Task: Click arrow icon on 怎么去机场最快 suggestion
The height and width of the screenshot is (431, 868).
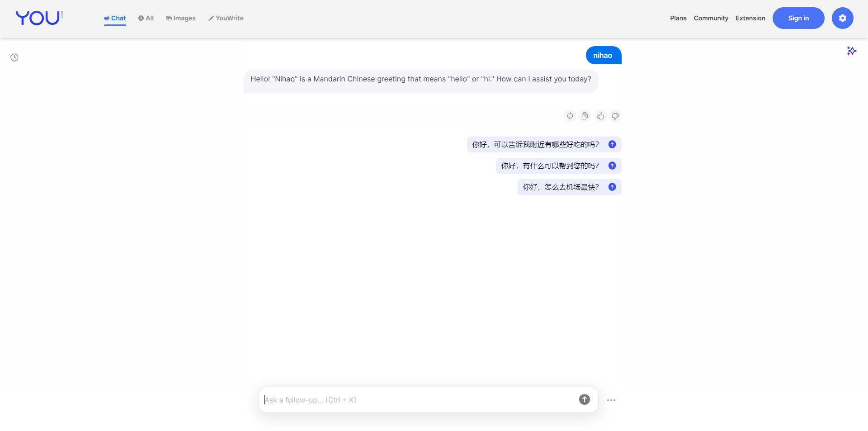Action: [x=612, y=187]
